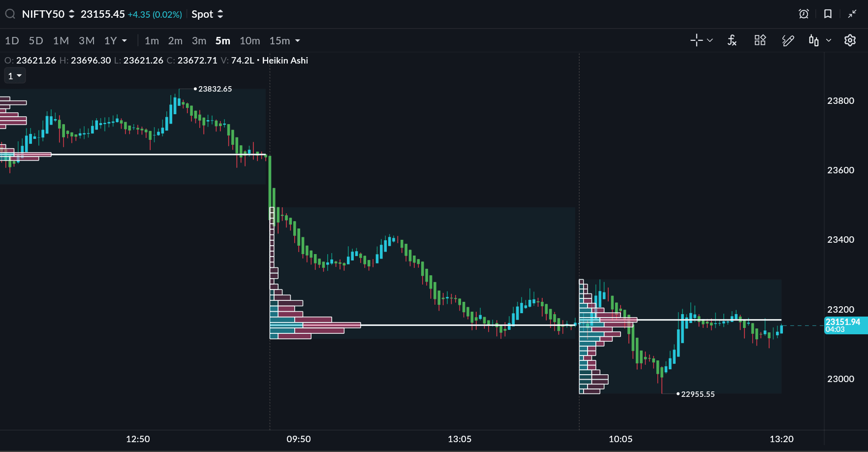Click the collapse fullscreen arrows icon

pos(852,14)
